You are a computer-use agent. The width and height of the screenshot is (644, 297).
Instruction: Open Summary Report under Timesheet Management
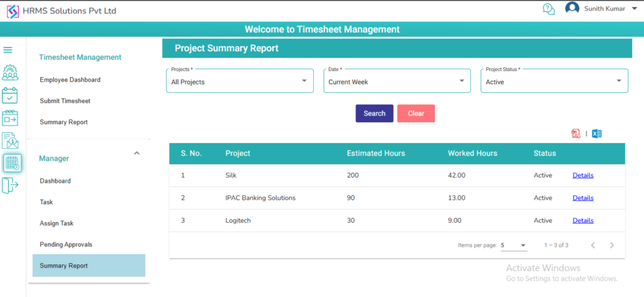click(x=64, y=122)
